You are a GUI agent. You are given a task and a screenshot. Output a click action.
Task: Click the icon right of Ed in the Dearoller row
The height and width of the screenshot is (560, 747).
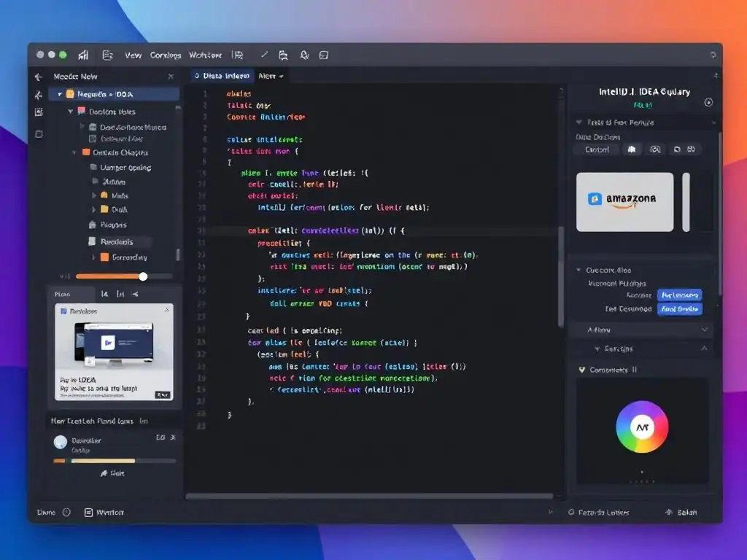click(x=173, y=437)
